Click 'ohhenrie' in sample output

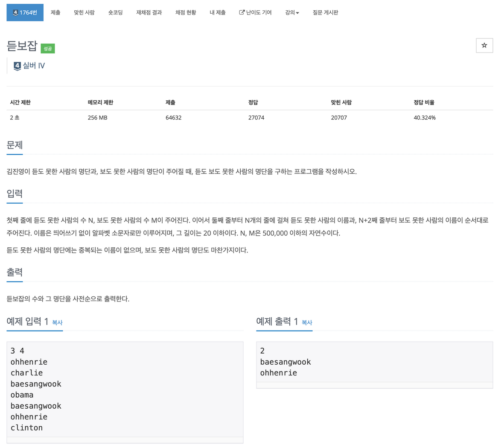click(x=279, y=373)
